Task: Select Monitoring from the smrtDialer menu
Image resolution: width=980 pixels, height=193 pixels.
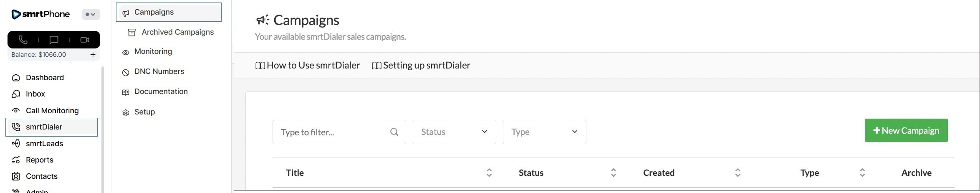Action: click(x=153, y=51)
